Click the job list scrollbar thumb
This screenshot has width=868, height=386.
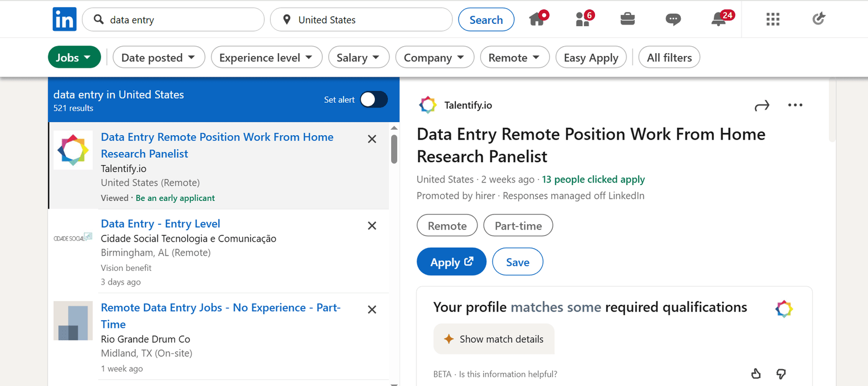coord(394,149)
